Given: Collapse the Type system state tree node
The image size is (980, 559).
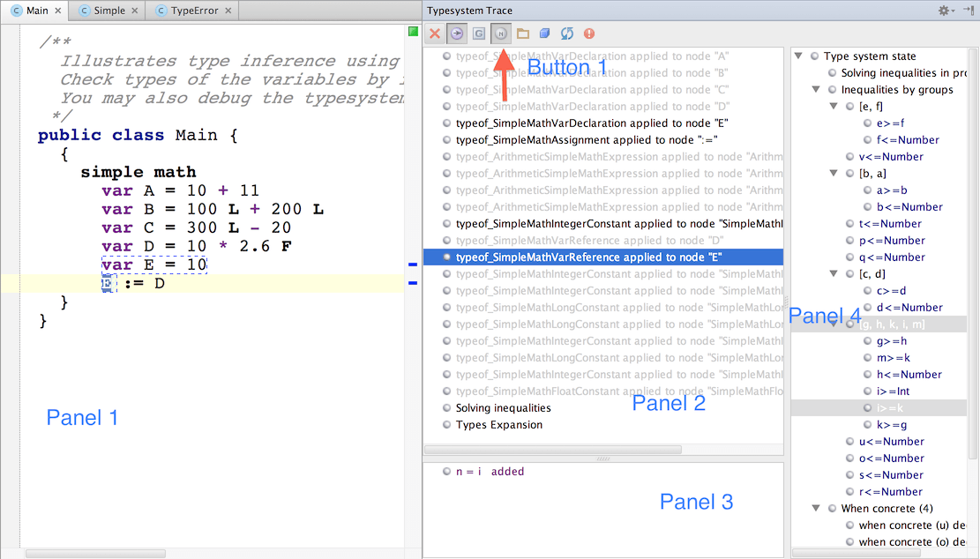Looking at the screenshot, I should tap(799, 56).
